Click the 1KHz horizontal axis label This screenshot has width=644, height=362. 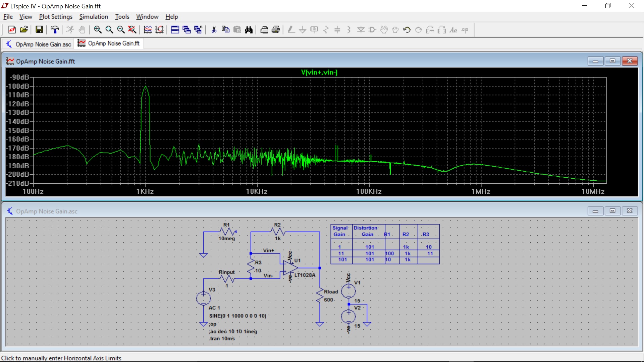click(x=145, y=191)
